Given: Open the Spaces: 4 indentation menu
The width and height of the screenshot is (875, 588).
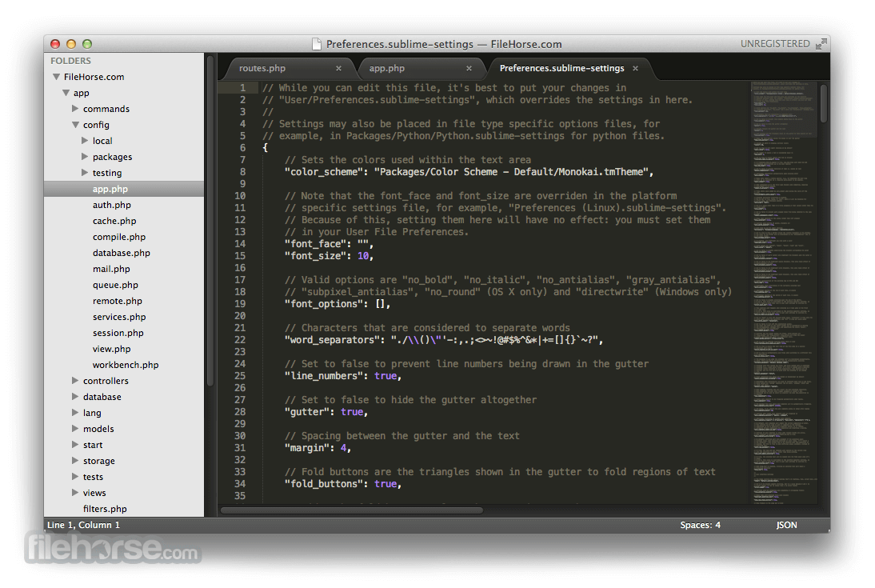Looking at the screenshot, I should point(700,525).
